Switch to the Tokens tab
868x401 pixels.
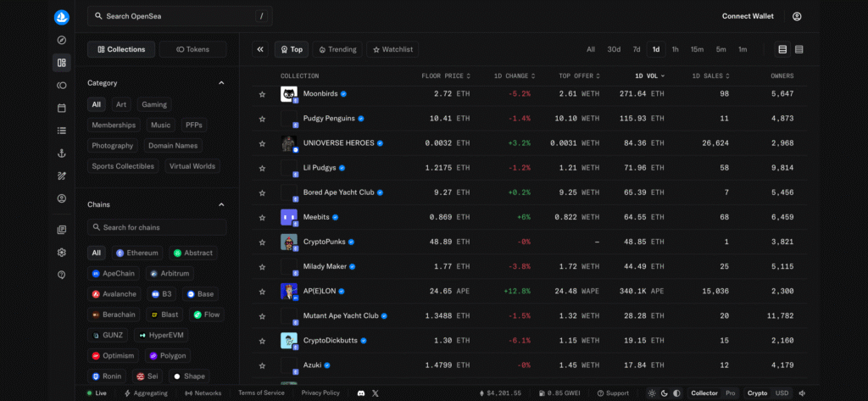[x=192, y=49]
